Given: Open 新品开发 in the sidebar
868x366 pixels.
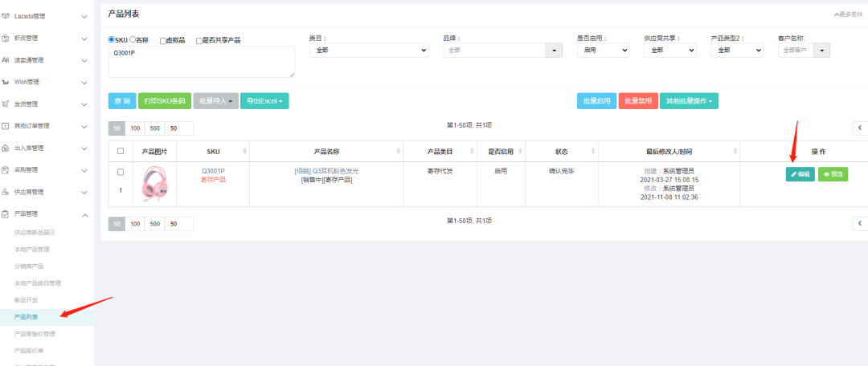Looking at the screenshot, I should coord(26,299).
